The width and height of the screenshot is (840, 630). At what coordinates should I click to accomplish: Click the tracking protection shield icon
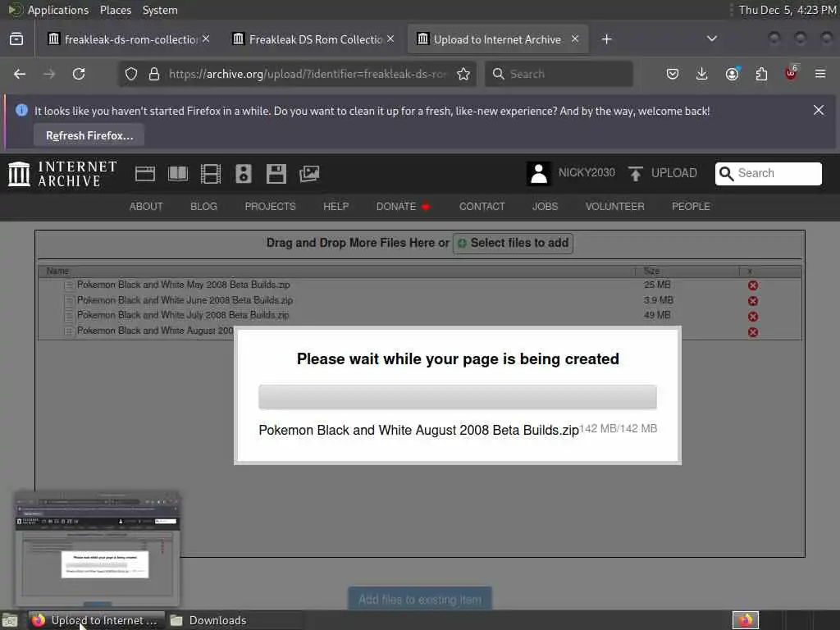click(x=131, y=74)
